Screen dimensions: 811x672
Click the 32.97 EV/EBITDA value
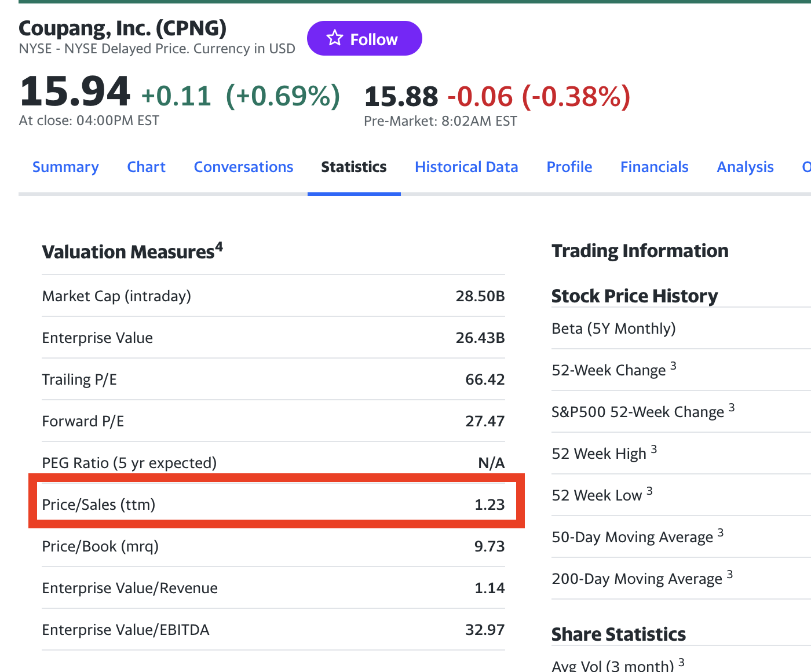pyautogui.click(x=485, y=630)
